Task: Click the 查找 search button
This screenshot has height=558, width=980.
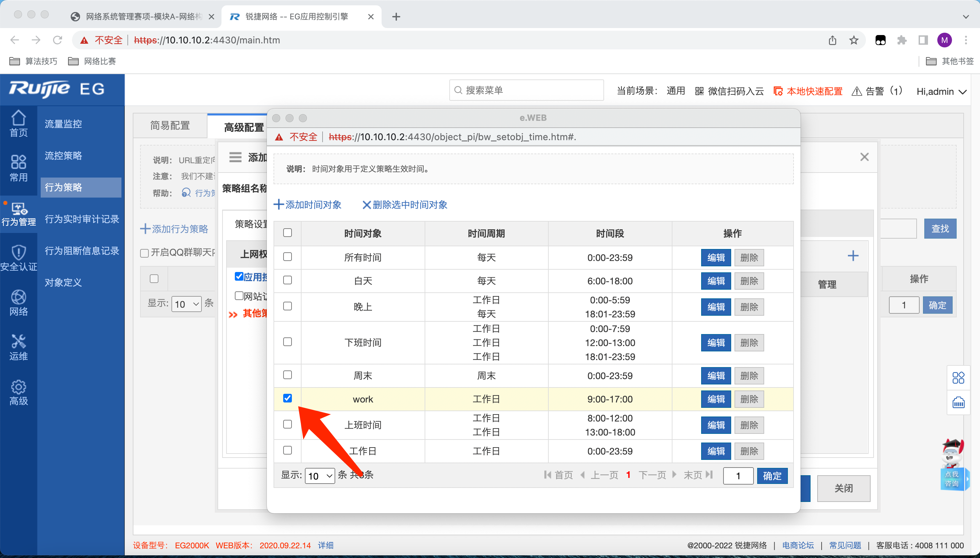Action: [940, 228]
